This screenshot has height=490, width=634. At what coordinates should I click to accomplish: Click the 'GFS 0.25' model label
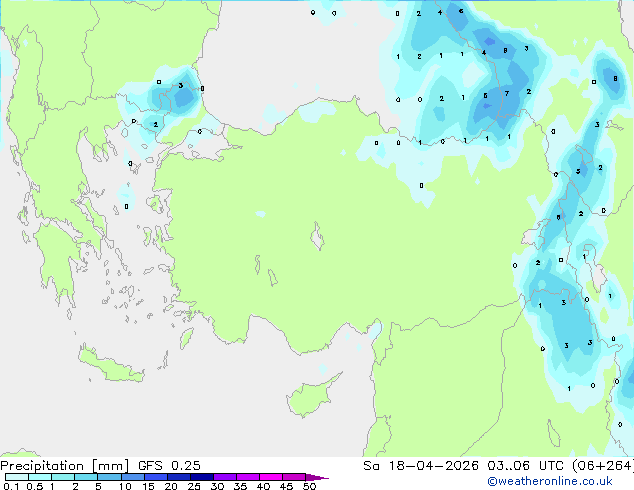click(x=169, y=466)
